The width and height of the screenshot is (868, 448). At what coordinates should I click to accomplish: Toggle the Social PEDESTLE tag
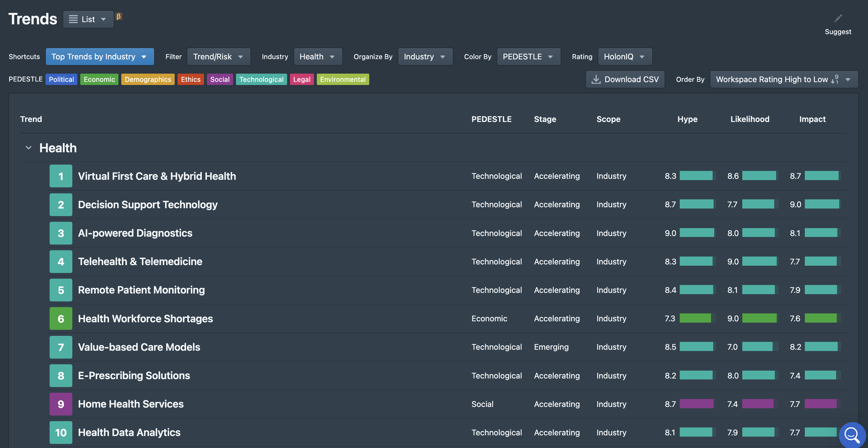click(220, 79)
